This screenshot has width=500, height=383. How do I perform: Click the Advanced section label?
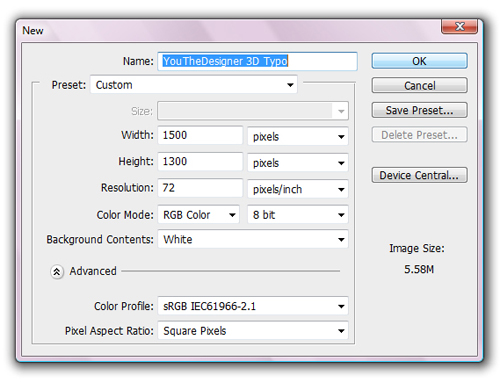pos(93,271)
